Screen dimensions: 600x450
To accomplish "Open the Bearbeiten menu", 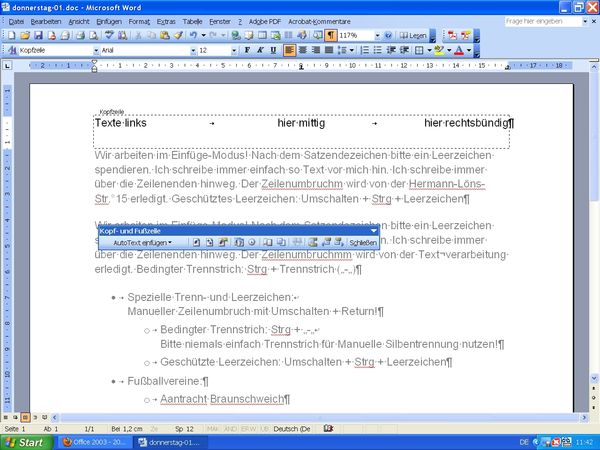I will click(x=46, y=21).
